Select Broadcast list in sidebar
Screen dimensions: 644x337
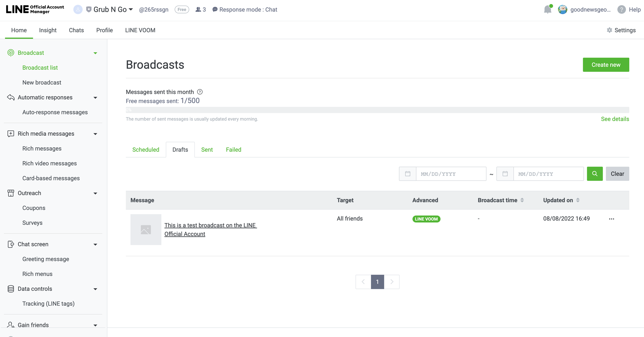(x=40, y=68)
